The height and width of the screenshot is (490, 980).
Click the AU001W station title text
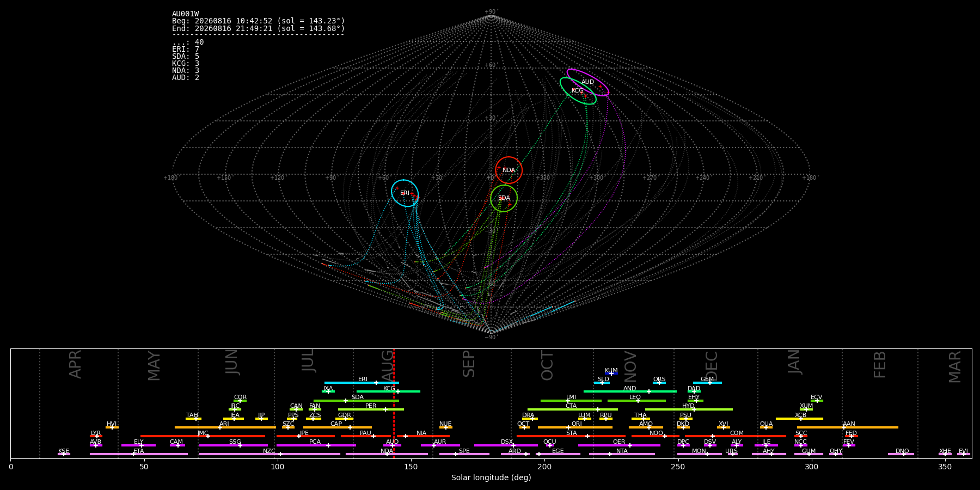186,14
